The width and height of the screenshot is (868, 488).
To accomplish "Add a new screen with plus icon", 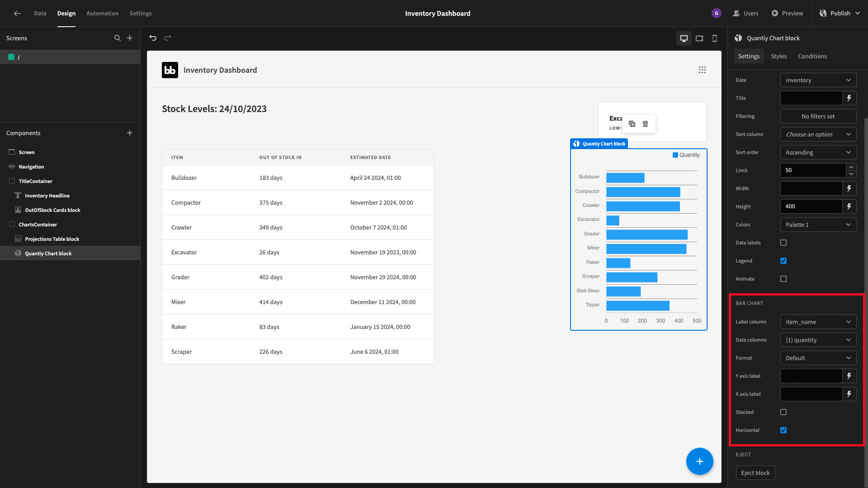I will tap(130, 38).
